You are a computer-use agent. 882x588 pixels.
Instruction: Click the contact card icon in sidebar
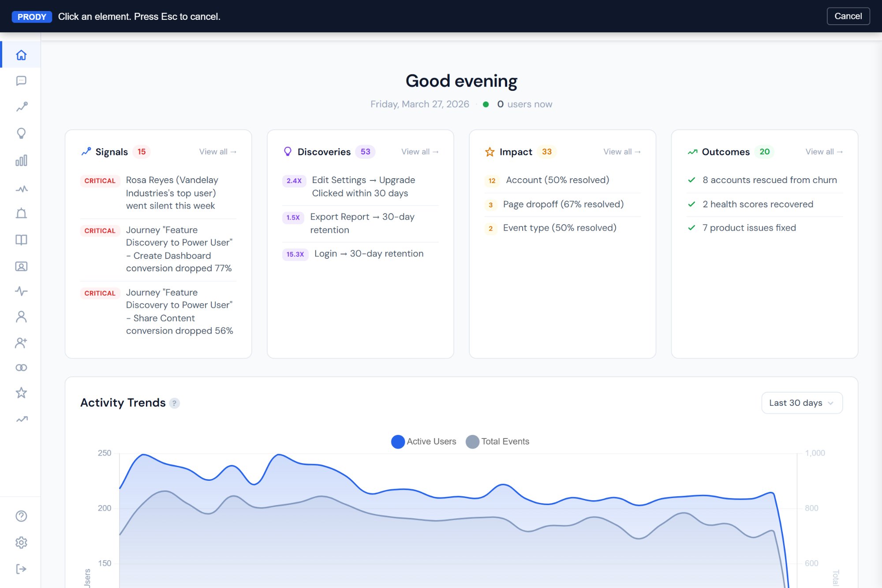[x=21, y=266]
